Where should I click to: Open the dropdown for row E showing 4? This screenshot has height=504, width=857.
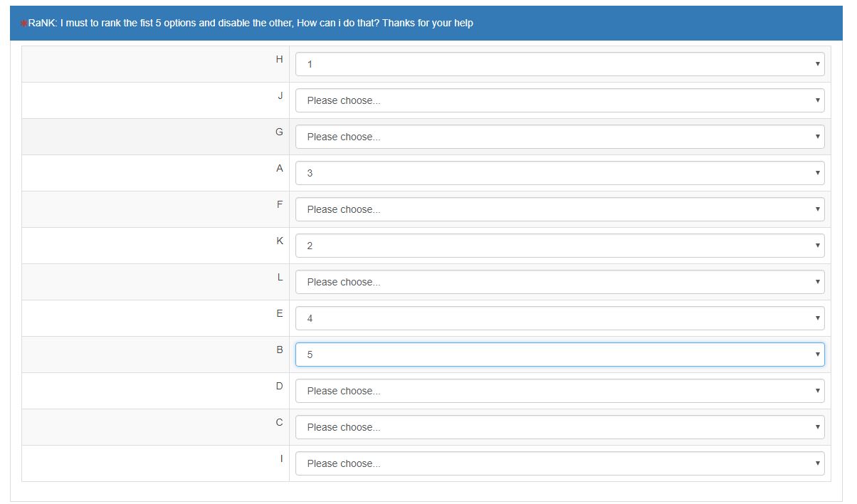(x=559, y=318)
